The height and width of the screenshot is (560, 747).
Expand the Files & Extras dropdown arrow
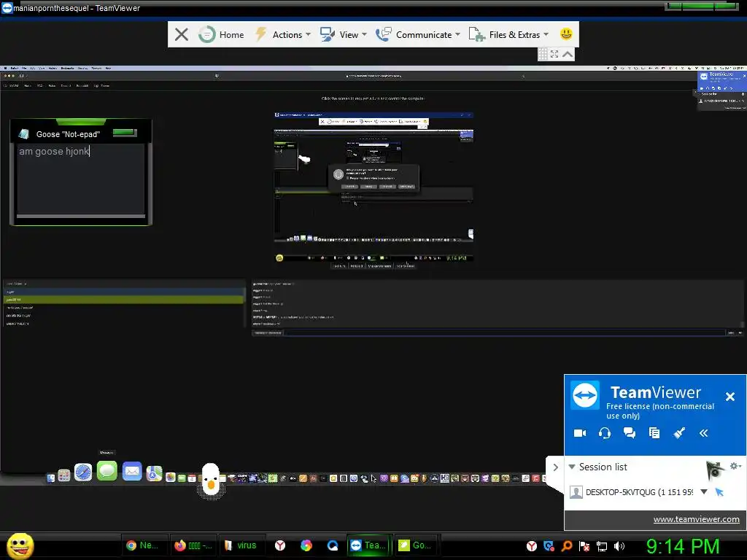[x=546, y=34]
